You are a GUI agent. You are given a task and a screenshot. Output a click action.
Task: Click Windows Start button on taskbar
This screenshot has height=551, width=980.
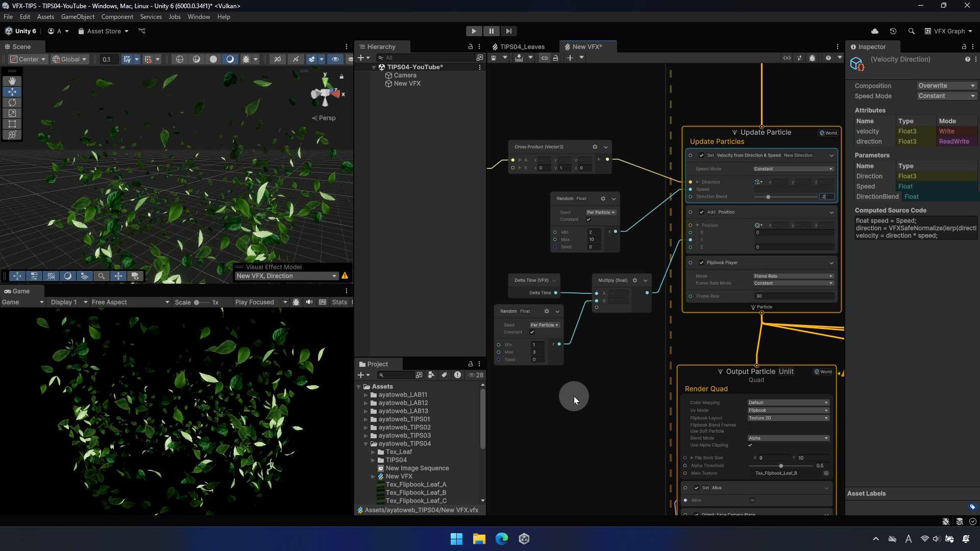coord(456,539)
